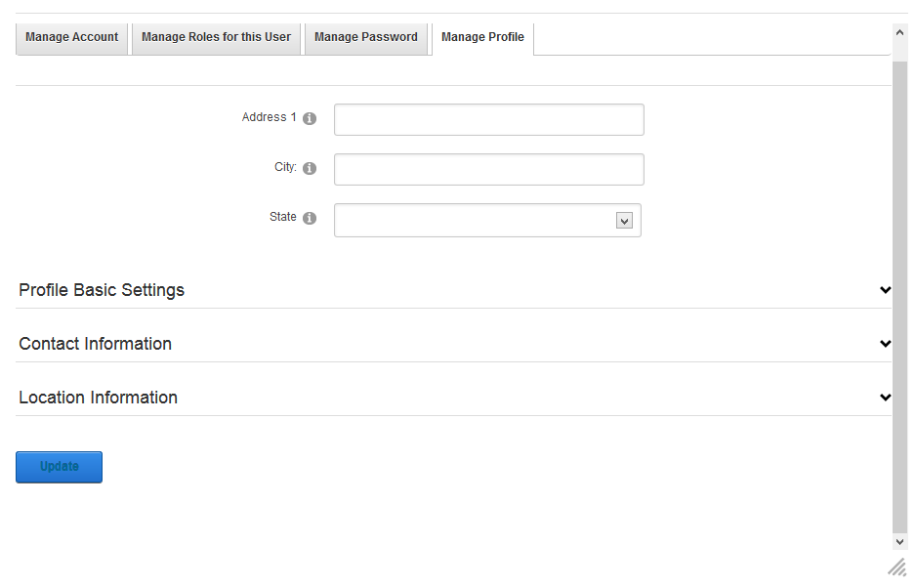Expand Location Information chevron

tap(885, 398)
